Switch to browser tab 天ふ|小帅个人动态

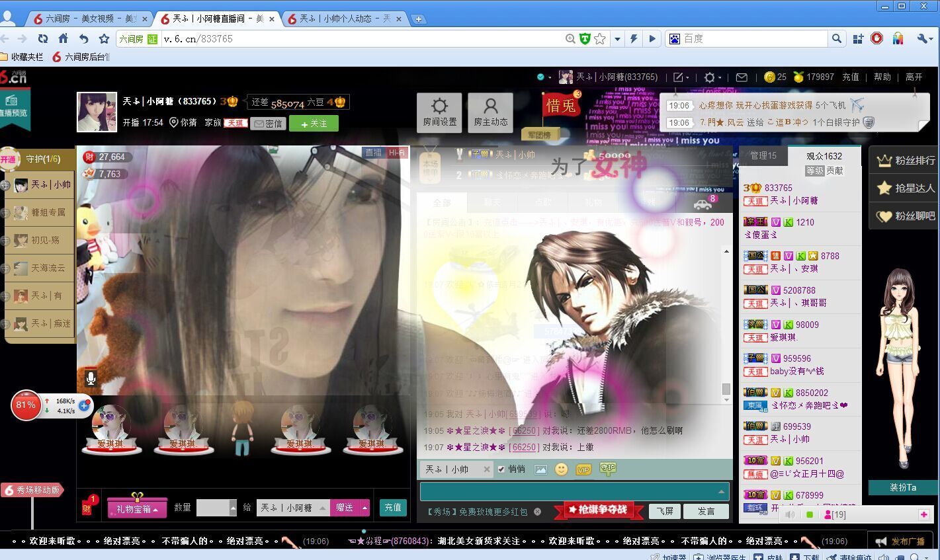(x=345, y=19)
